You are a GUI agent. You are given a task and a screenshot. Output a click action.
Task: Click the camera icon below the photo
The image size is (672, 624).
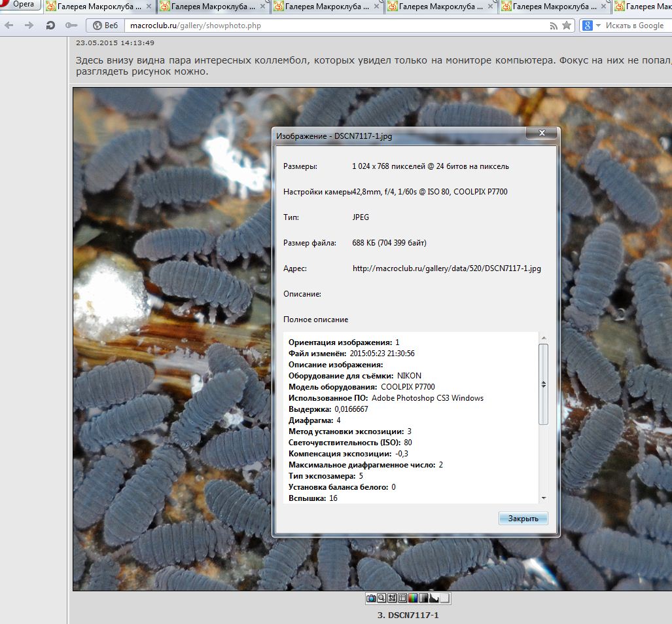pyautogui.click(x=371, y=598)
